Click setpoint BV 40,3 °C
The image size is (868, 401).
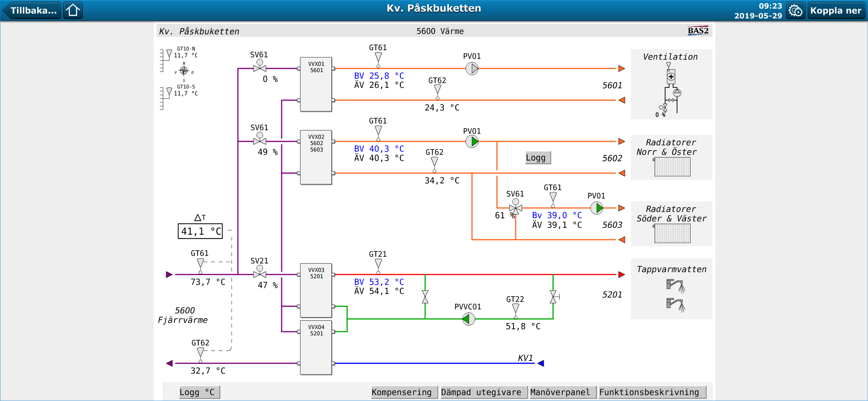point(379,149)
